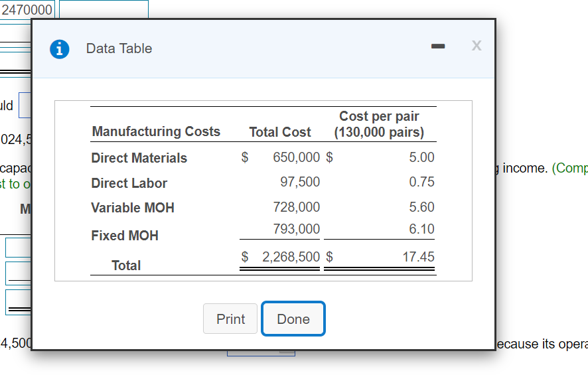Click the 5.60 cost per pair value
Image resolution: width=588 pixels, height=377 pixels.
point(421,207)
